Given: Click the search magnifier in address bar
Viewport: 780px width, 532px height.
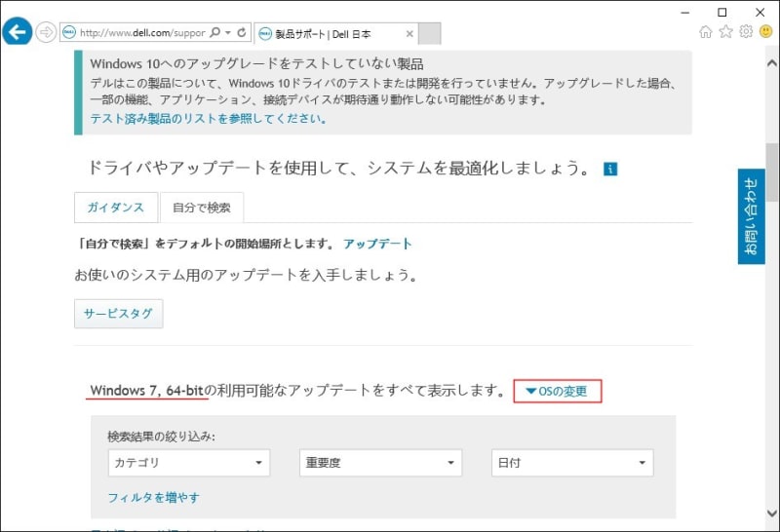Looking at the screenshot, I should (x=214, y=32).
